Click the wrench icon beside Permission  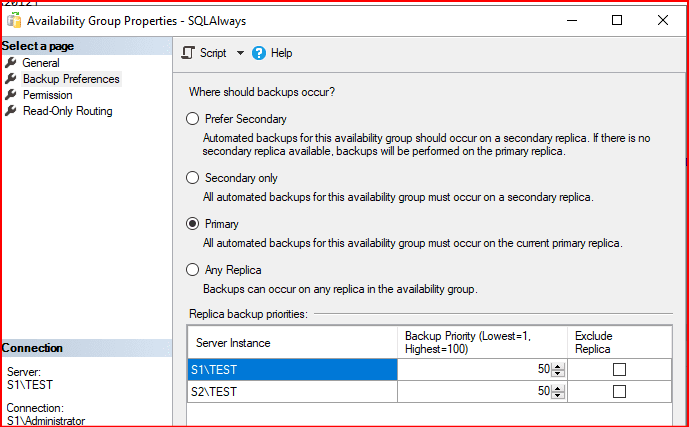[11, 95]
